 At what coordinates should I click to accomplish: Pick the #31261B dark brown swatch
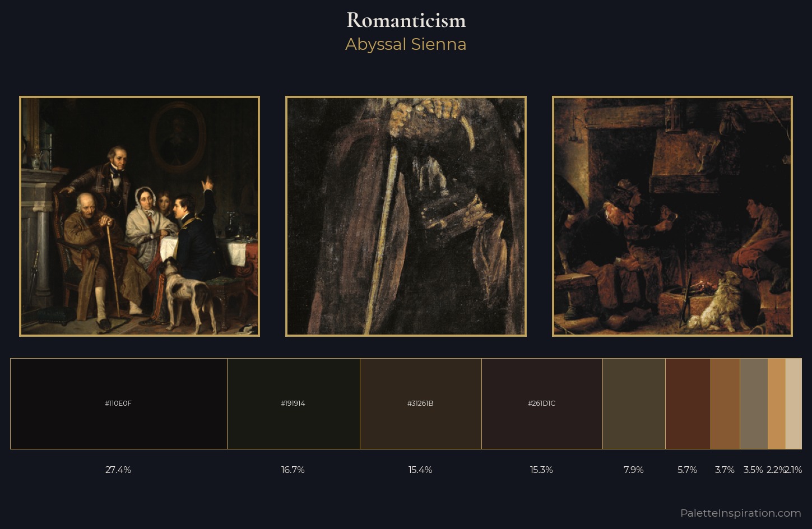coord(421,403)
